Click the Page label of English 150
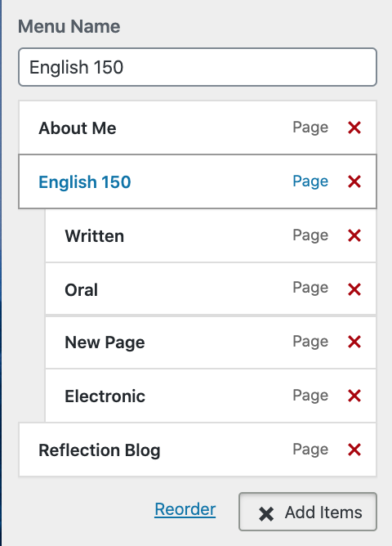 310,181
